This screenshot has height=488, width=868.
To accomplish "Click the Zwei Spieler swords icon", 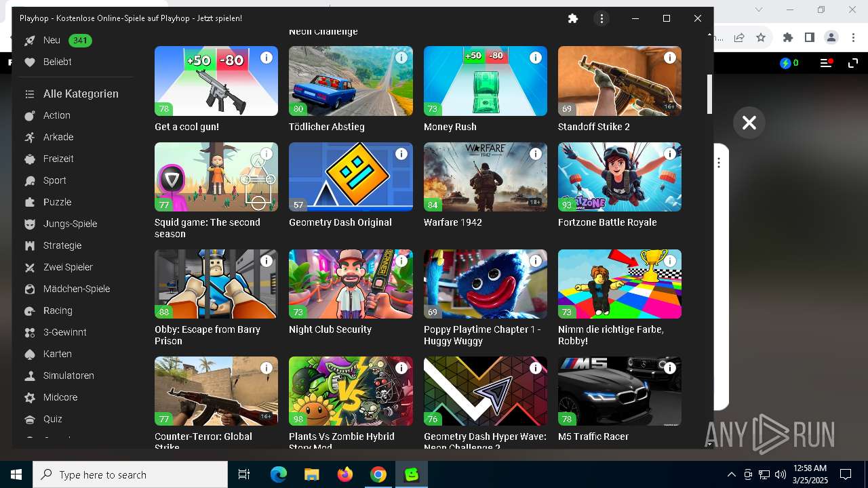I will pos(30,268).
